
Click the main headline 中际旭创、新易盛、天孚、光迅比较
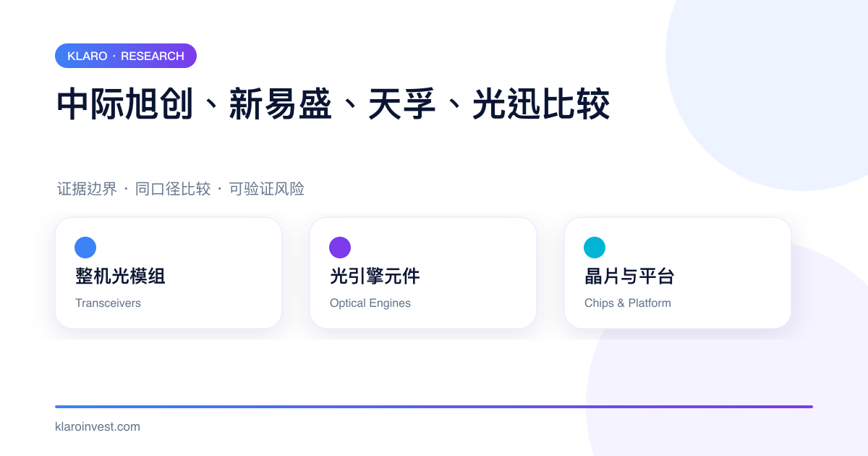333,104
